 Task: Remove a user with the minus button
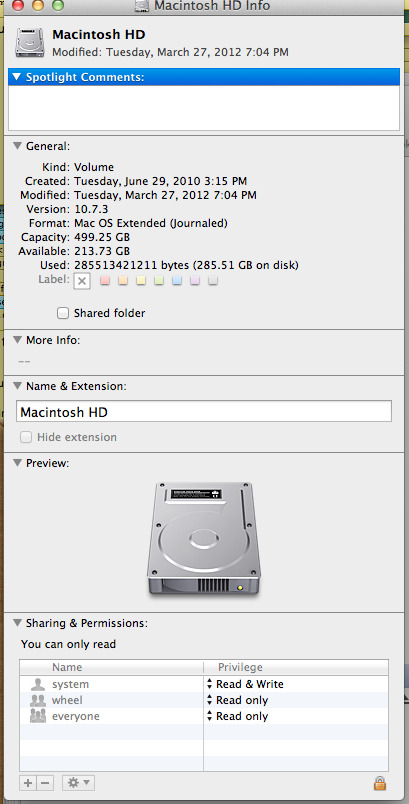(45, 783)
